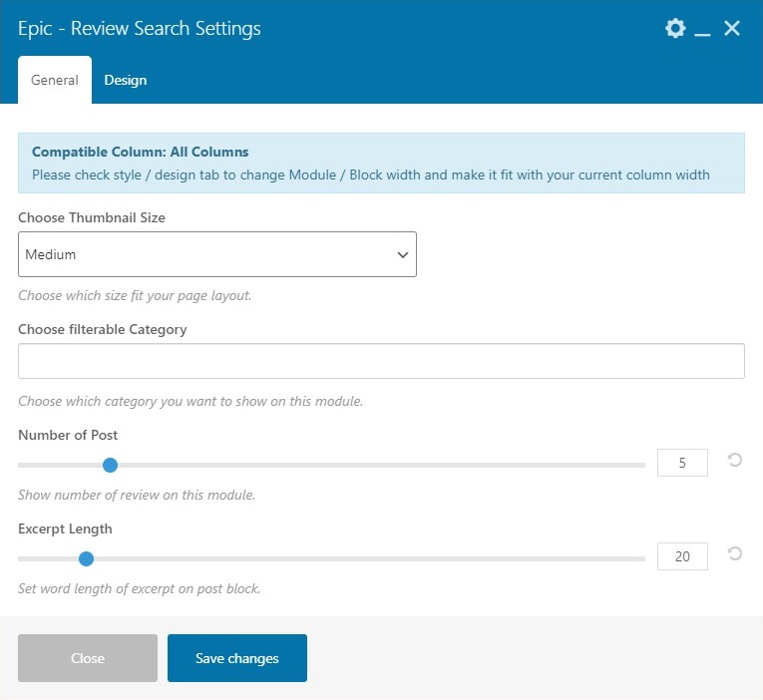Switch to the General tab
Screen dimensions: 763x700
(55, 80)
